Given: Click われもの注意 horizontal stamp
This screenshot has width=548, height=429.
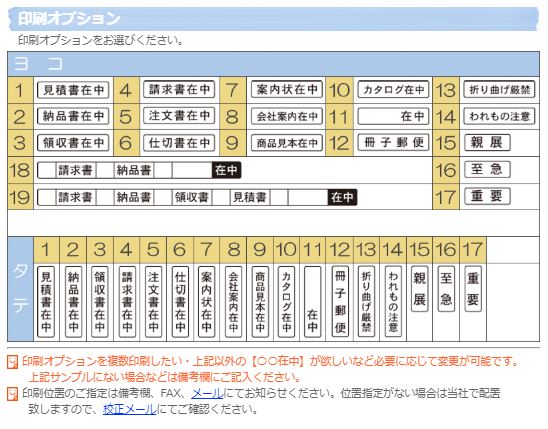Looking at the screenshot, I should (499, 116).
